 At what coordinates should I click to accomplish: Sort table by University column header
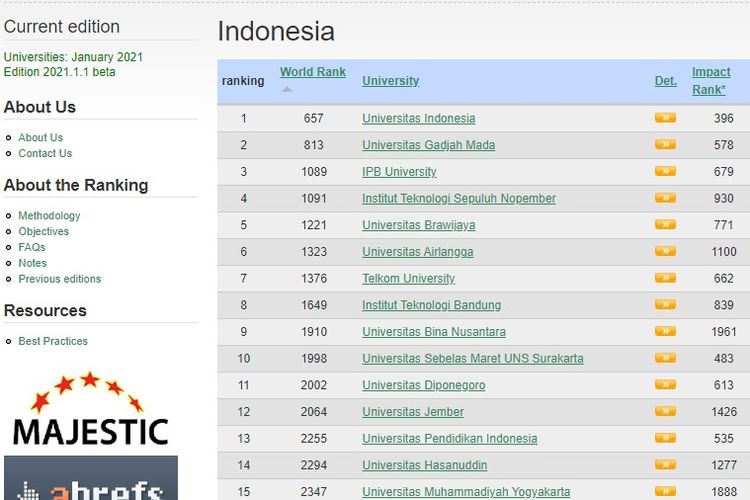tap(390, 81)
